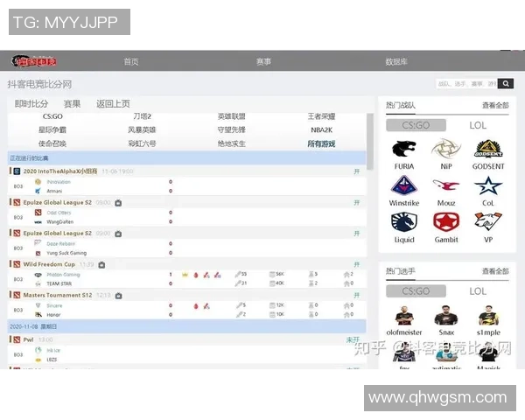Open the Gambit team logo
Viewport: 525px width, 420px height.
coord(446,223)
